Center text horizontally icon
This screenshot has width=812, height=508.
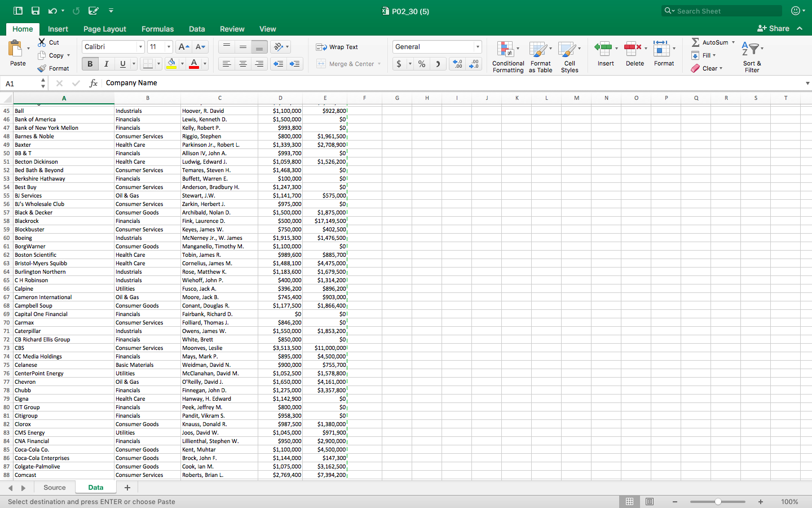pos(243,64)
